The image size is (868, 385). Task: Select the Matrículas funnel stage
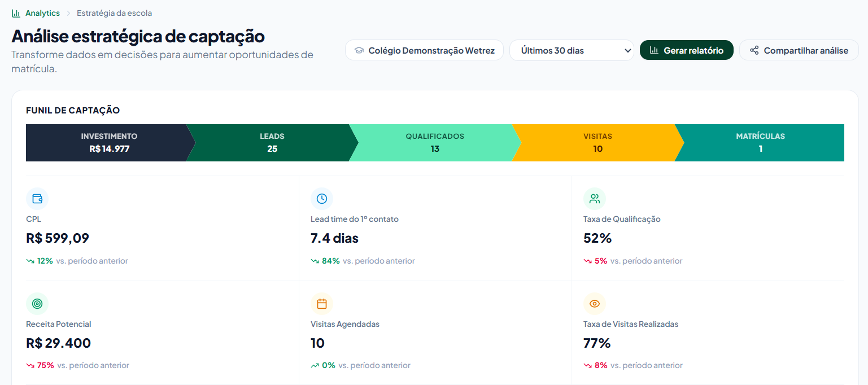pyautogui.click(x=760, y=143)
